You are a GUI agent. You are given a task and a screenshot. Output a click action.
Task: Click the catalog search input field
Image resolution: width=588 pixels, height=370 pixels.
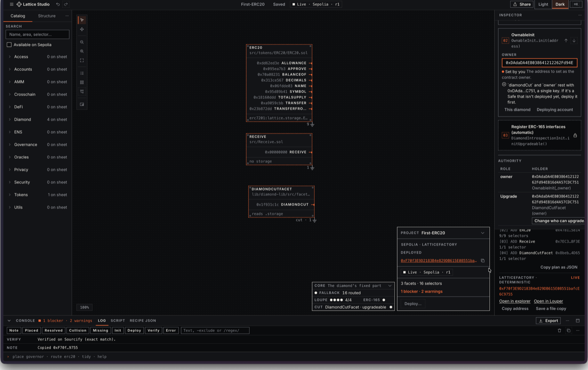click(x=37, y=35)
